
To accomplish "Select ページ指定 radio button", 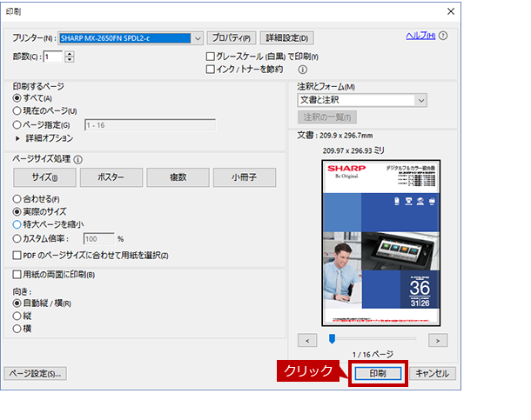I will click(x=17, y=125).
